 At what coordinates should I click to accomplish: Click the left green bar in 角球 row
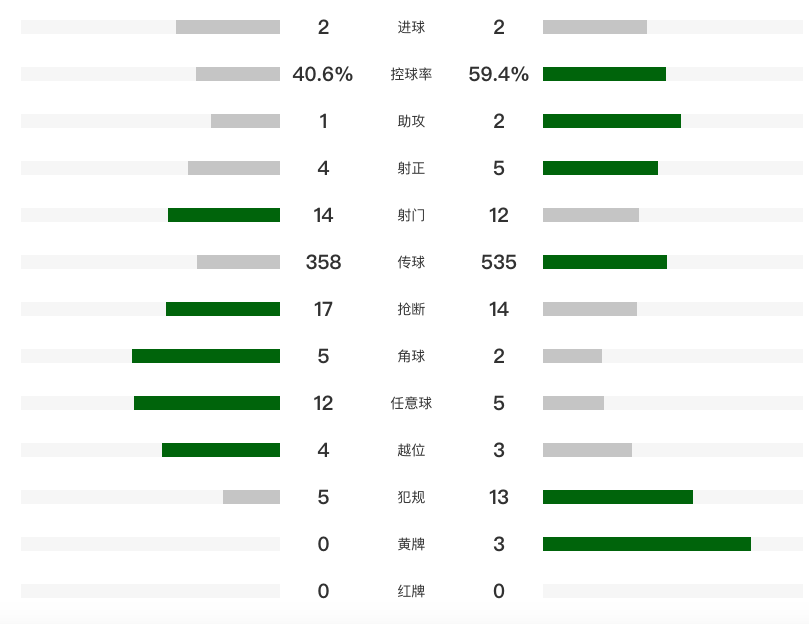[206, 356]
